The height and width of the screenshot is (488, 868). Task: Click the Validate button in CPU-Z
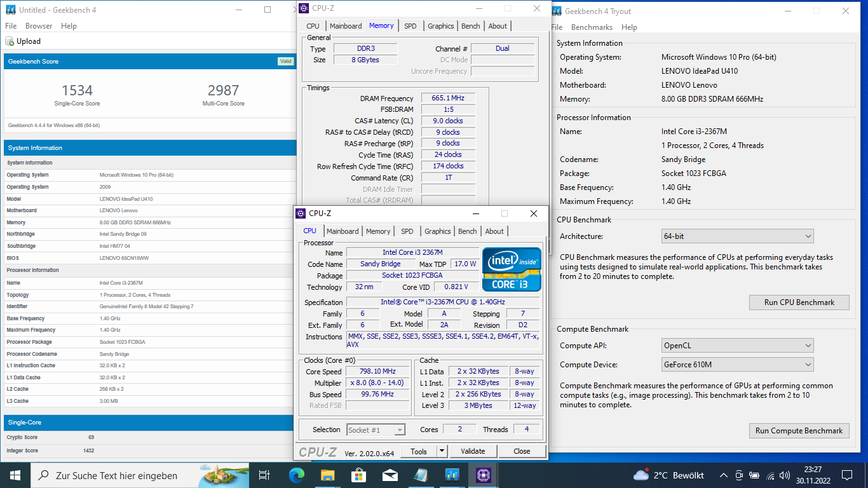tap(473, 451)
